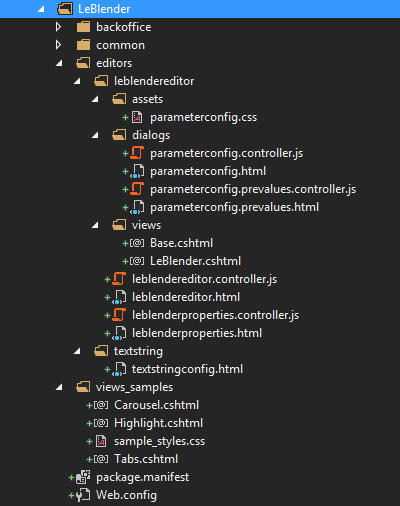Click the Web.config file icon
Image resolution: width=400 pixels, height=506 pixels.
83,495
